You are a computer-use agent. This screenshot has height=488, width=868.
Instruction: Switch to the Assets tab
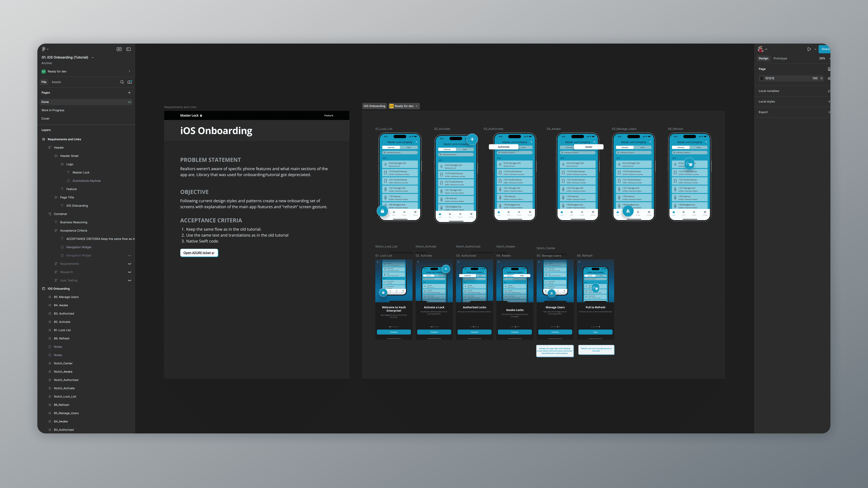56,82
